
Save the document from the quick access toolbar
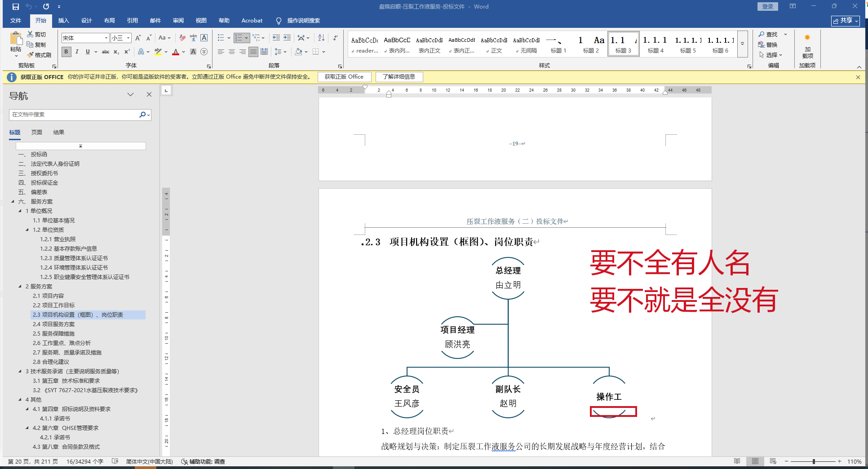(16, 7)
